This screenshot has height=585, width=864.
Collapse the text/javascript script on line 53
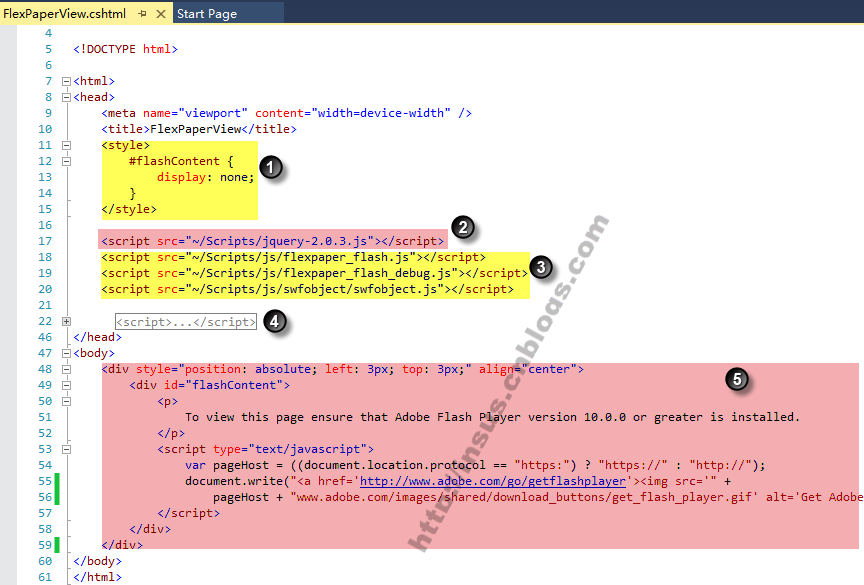[x=66, y=449]
